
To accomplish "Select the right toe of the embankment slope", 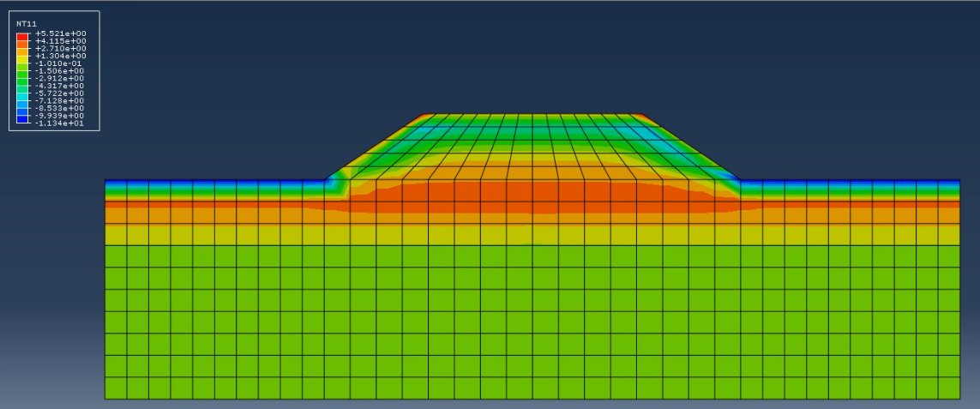I will pyautogui.click(x=738, y=180).
